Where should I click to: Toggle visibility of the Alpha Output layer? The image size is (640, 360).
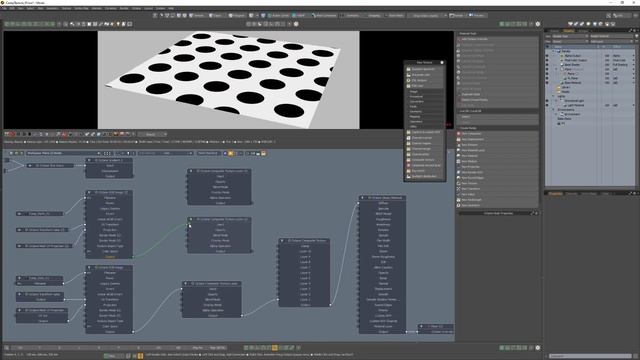tap(547, 56)
